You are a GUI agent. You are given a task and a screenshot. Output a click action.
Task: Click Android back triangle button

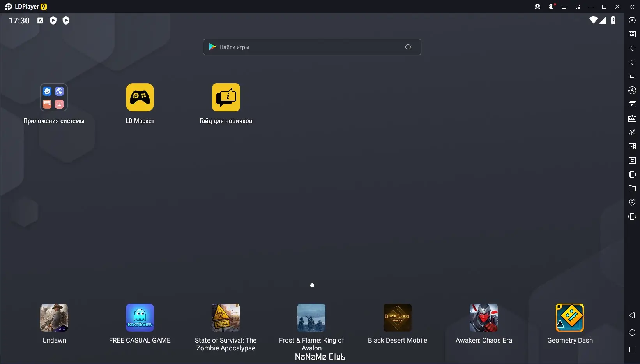click(x=632, y=315)
